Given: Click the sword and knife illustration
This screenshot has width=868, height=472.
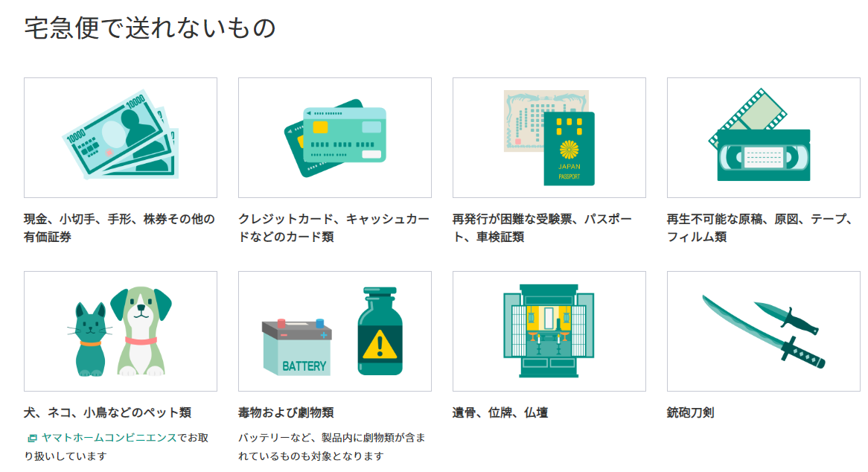Looking at the screenshot, I should coord(763,331).
